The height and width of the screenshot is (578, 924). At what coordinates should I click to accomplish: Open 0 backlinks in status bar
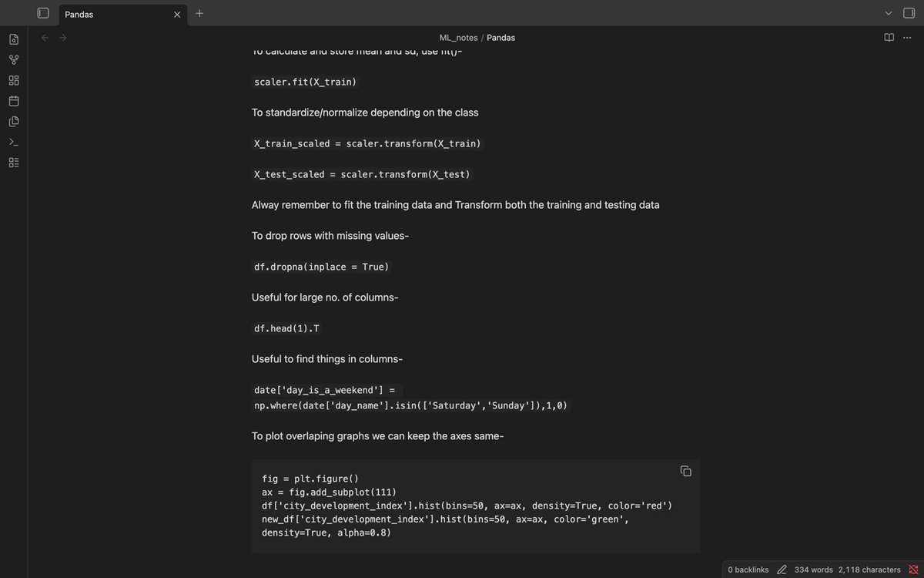click(x=748, y=570)
